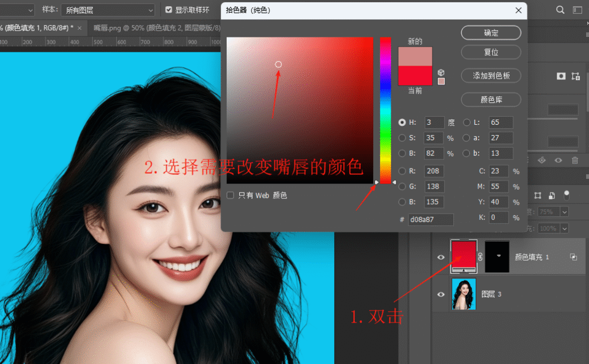Select the lowercase b: radio button
This screenshot has width=589, height=364.
466,154
